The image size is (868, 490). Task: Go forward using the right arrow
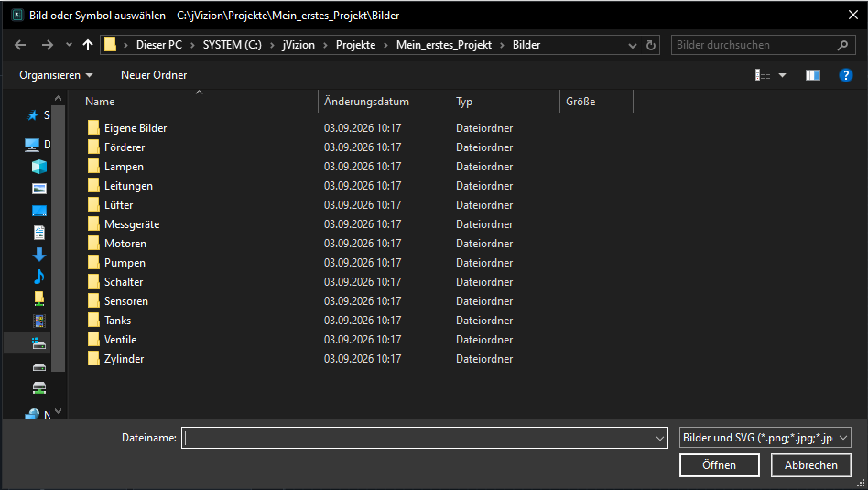click(x=47, y=45)
